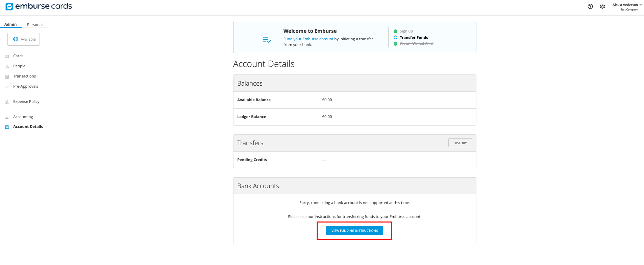Expand the Alexia Anderson user menu

tap(627, 7)
